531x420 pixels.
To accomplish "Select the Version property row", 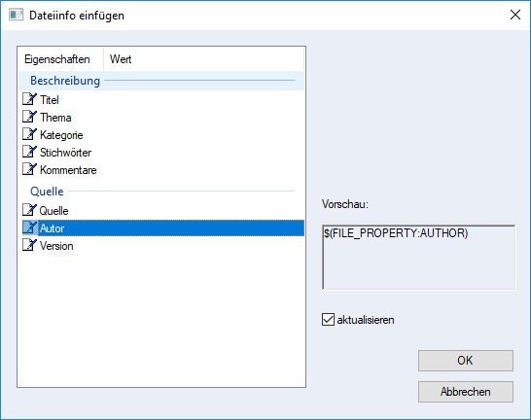I will point(162,245).
